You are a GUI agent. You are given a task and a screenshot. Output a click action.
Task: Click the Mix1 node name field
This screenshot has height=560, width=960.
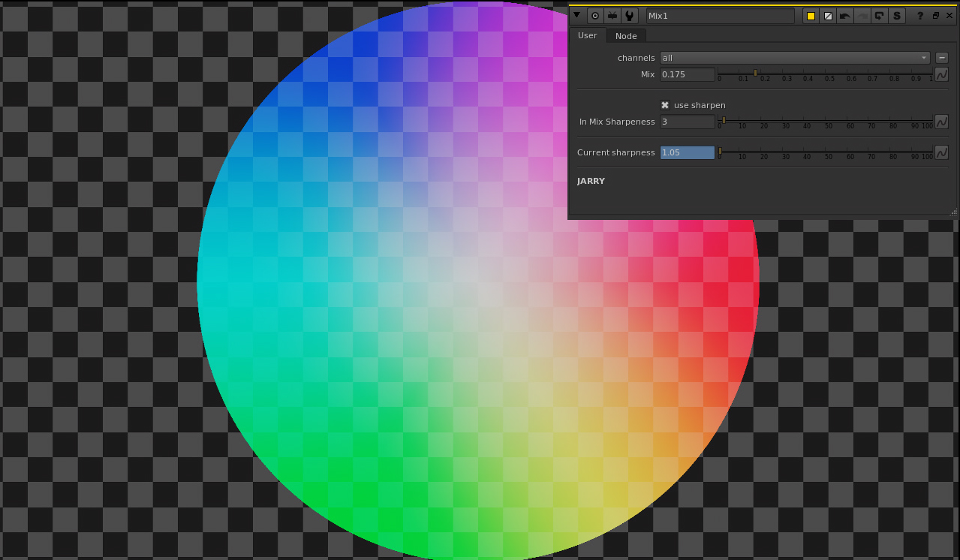pos(719,16)
